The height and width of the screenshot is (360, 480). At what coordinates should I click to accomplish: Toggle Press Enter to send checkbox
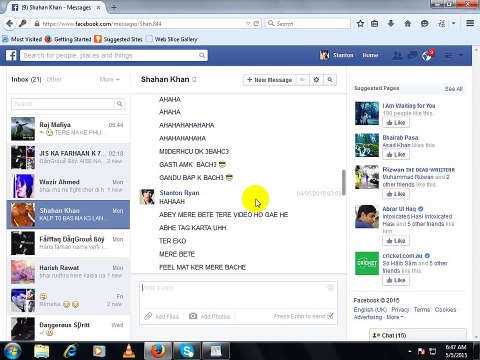tap(330, 316)
